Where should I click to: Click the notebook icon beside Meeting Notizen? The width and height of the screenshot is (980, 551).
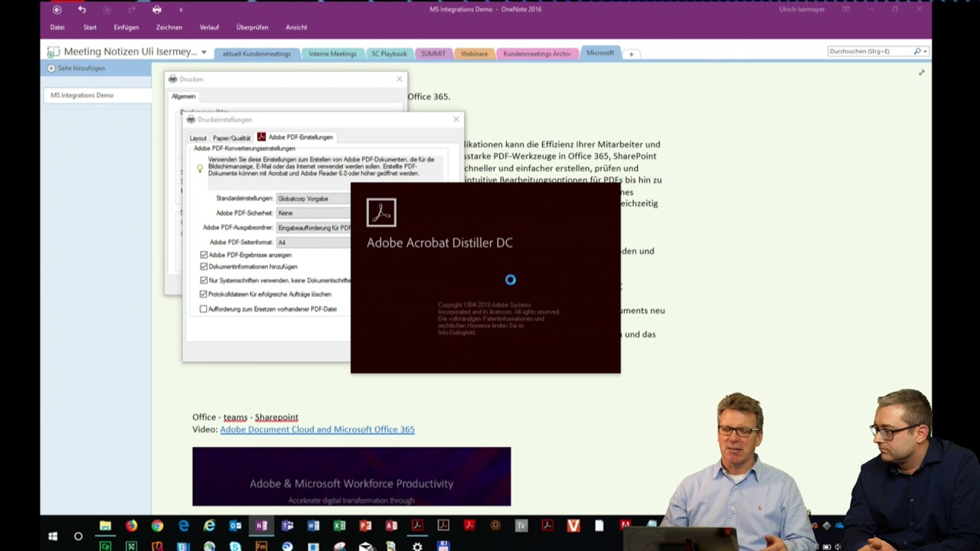pyautogui.click(x=53, y=52)
